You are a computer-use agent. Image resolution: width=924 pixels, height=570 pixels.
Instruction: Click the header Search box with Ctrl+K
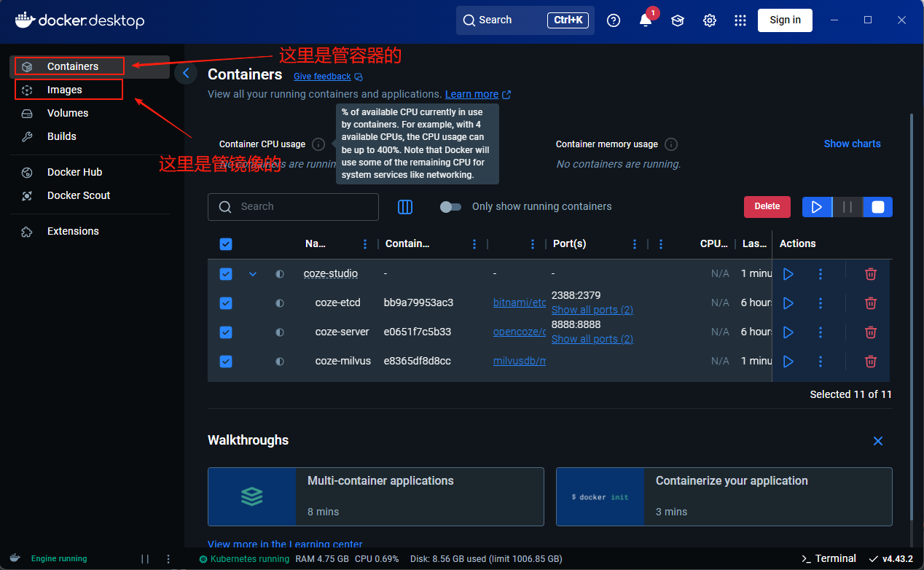525,20
